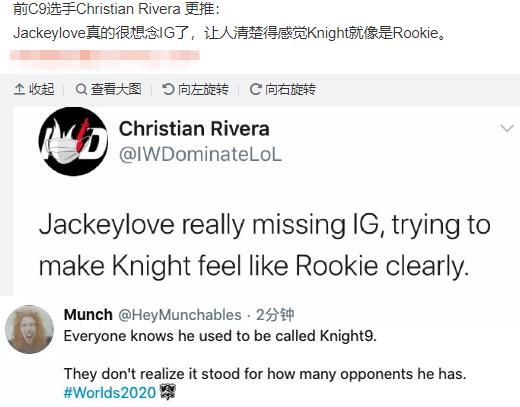Click the rotate-right arrow icon
The image size is (520, 407).
255,89
